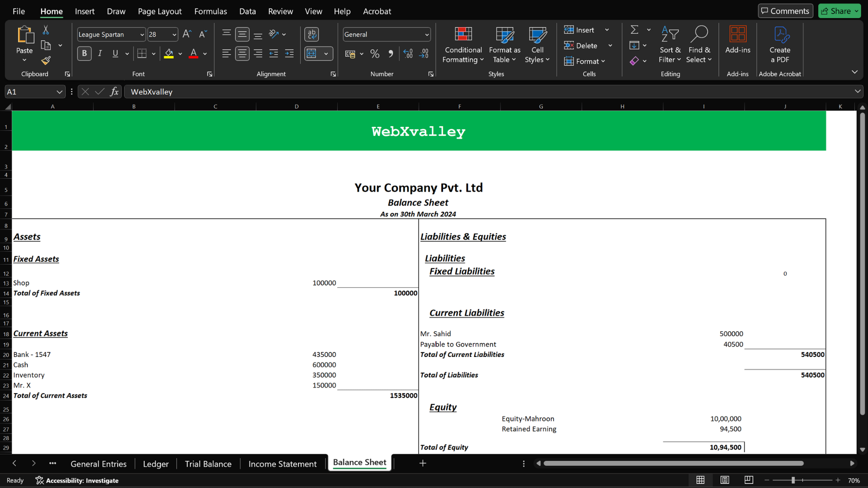Open the font name dropdown

pos(142,34)
